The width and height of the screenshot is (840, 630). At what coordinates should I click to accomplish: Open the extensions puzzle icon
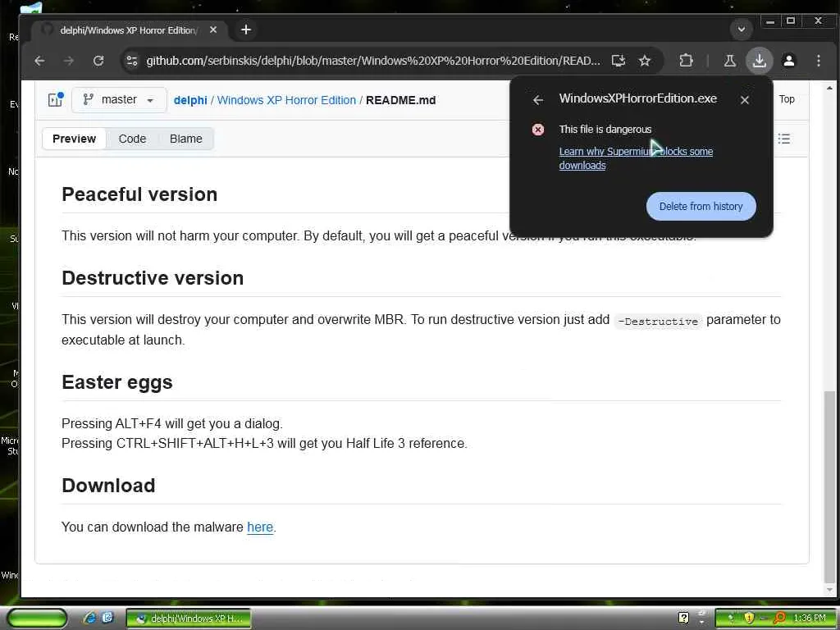coord(686,61)
